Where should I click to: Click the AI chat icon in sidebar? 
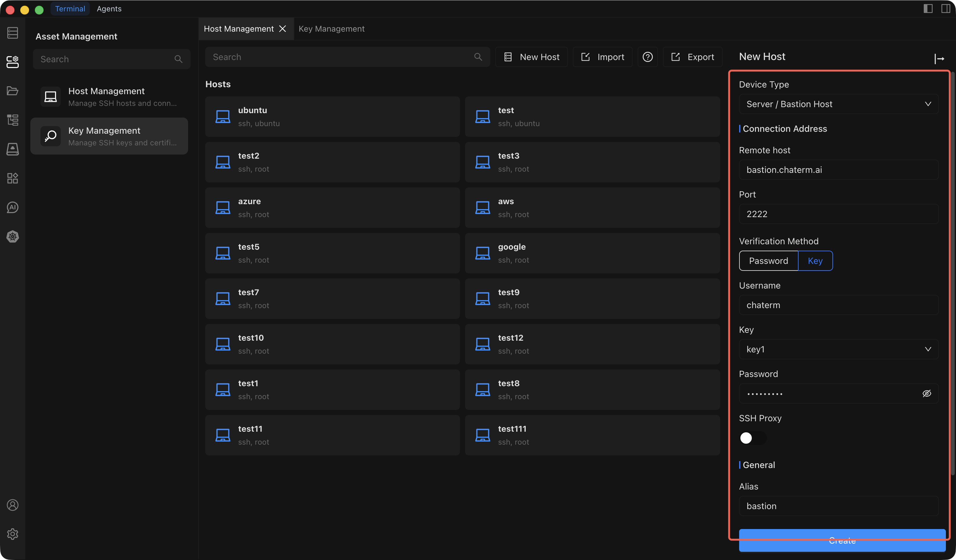click(13, 207)
